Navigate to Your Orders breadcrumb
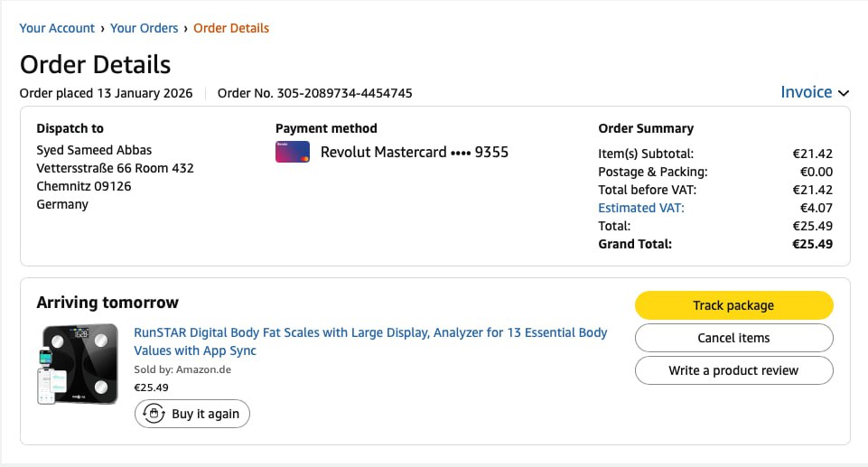 (145, 28)
